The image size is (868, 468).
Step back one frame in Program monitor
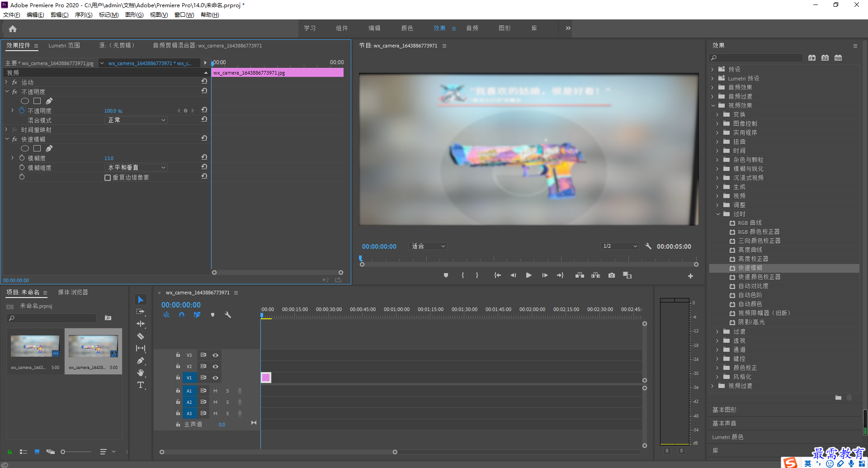pyautogui.click(x=513, y=275)
